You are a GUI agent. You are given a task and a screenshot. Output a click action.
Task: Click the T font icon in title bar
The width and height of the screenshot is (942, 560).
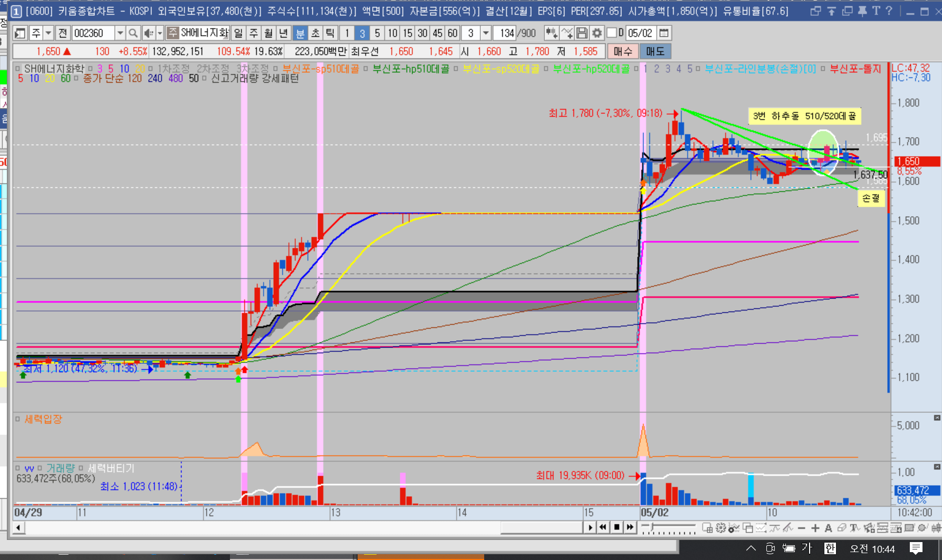(x=876, y=11)
